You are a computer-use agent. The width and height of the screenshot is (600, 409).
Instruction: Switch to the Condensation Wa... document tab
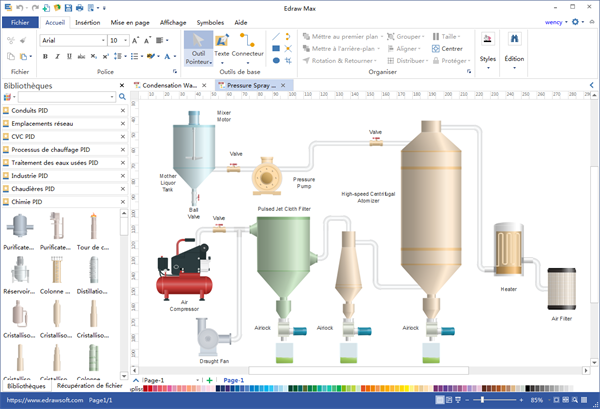click(x=170, y=86)
